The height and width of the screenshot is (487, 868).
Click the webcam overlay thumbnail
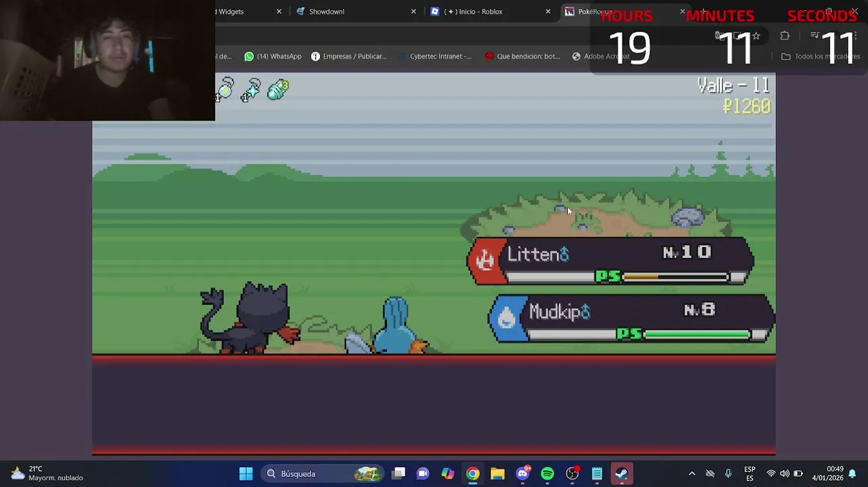point(108,60)
